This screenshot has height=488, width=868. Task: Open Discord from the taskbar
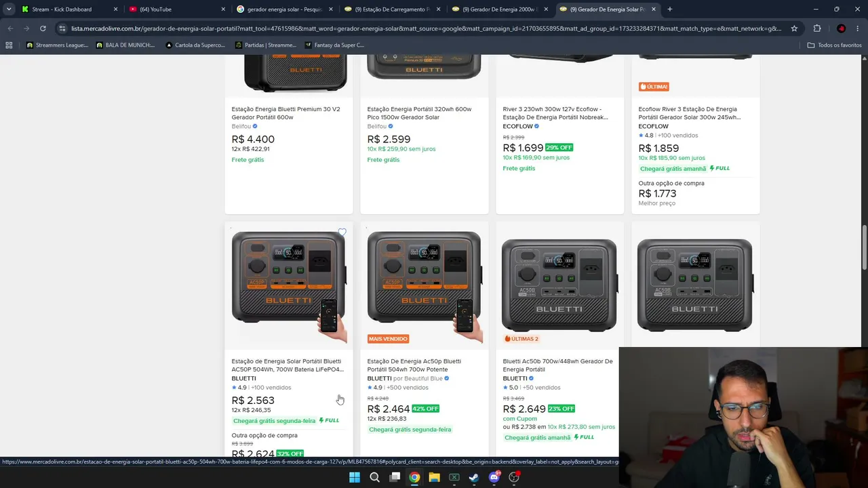coord(494,477)
